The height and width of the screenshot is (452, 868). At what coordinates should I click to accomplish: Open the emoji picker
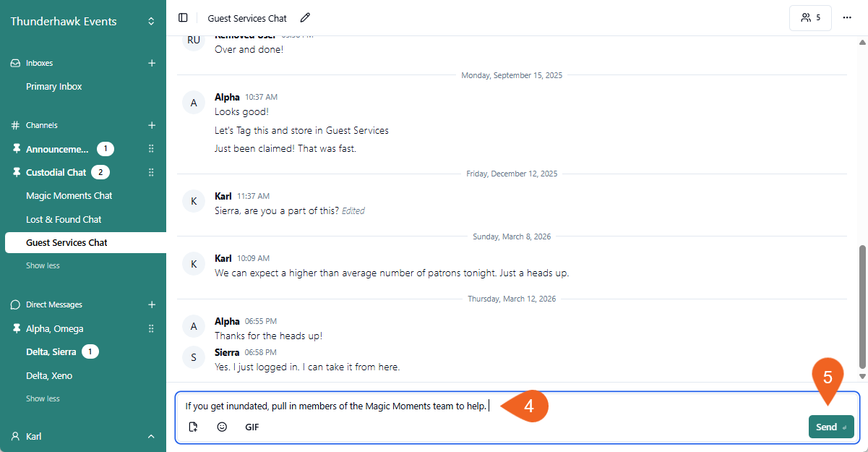pyautogui.click(x=222, y=427)
